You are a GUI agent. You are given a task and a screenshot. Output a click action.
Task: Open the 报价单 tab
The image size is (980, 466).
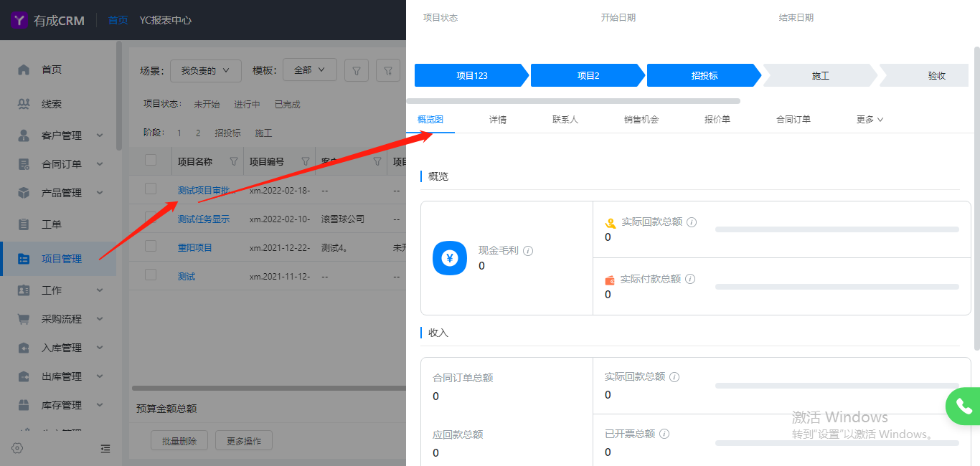coord(717,120)
